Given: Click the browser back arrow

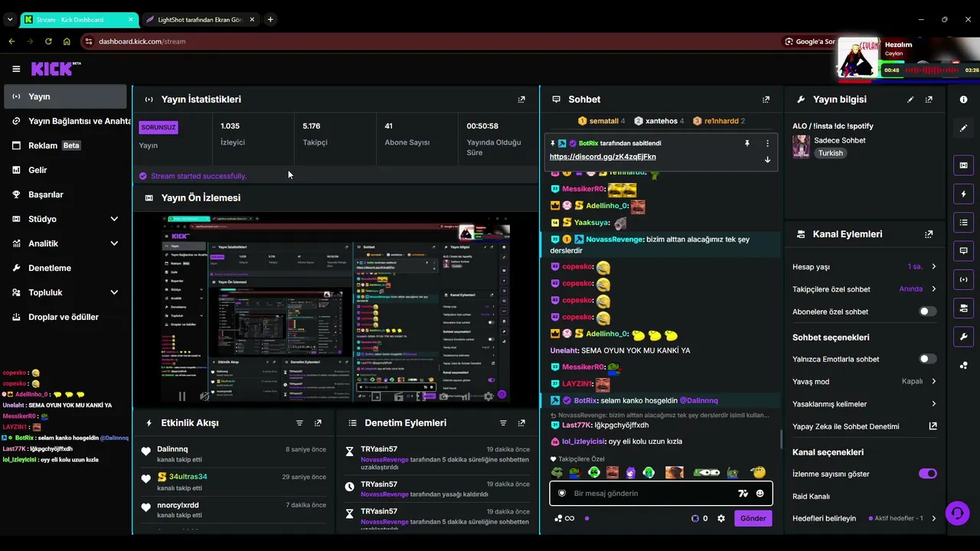Looking at the screenshot, I should tap(11, 41).
